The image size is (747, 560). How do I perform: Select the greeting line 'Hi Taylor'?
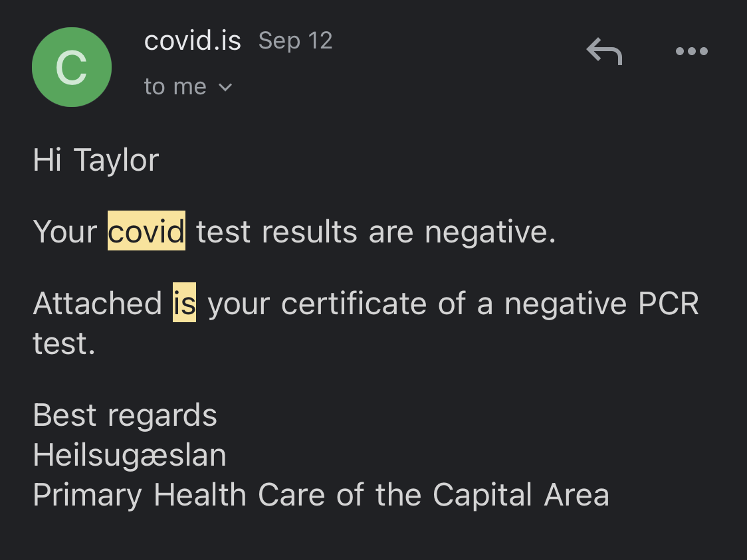tap(96, 159)
